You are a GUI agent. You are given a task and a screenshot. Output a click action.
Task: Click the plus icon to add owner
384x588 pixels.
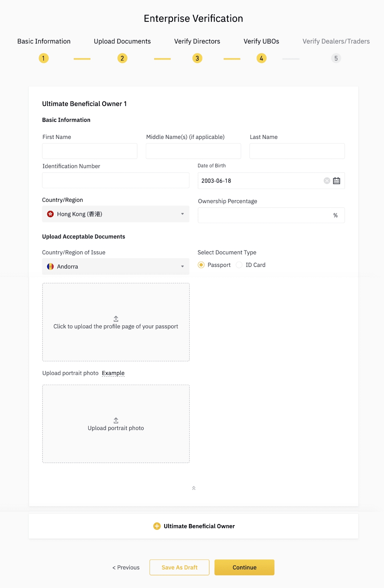coord(157,526)
